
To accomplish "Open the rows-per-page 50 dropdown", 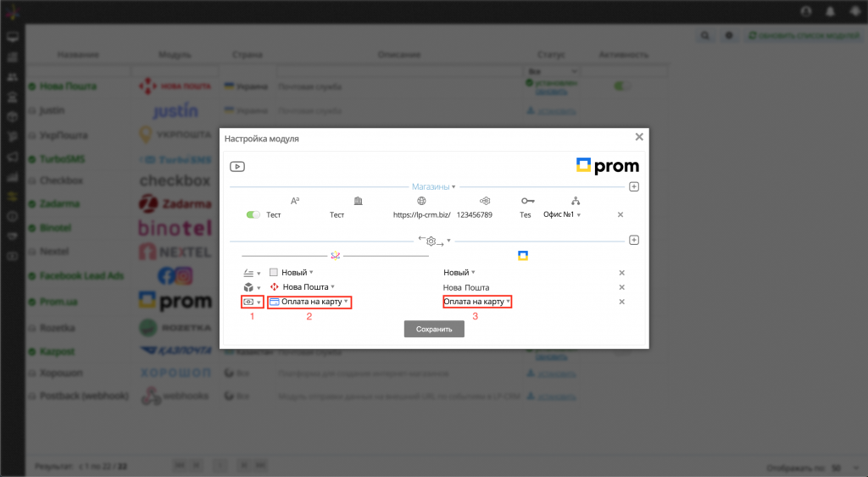I will 845,469.
